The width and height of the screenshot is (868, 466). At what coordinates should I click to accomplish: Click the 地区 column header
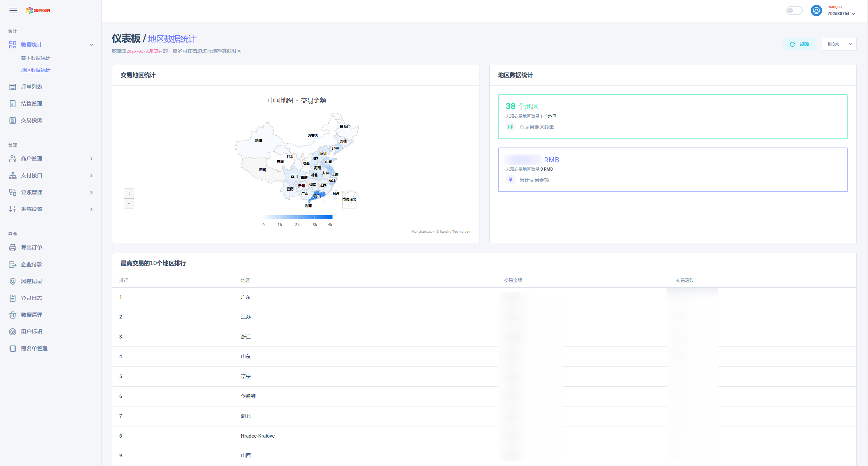[x=245, y=281]
